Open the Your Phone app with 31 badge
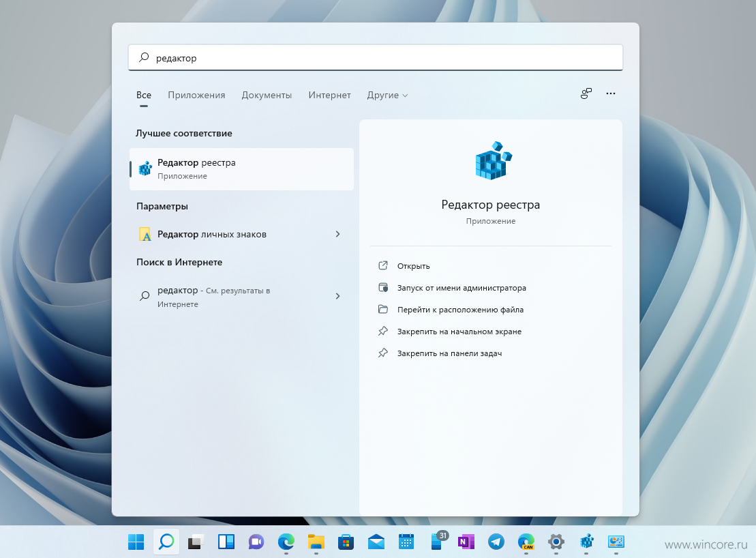Image resolution: width=756 pixels, height=558 pixels. (438, 541)
